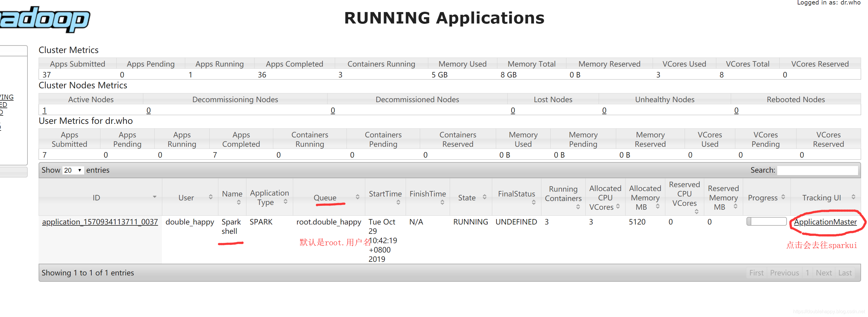Screen dimensions: 868x317
Task: Click the 5120 allocated memory cell
Action: pyautogui.click(x=637, y=222)
